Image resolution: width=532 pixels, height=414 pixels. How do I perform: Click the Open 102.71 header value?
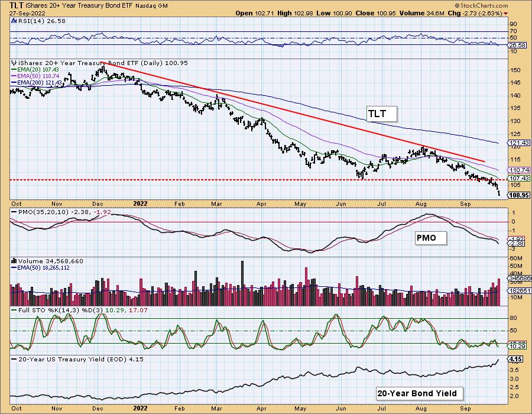[x=255, y=13]
